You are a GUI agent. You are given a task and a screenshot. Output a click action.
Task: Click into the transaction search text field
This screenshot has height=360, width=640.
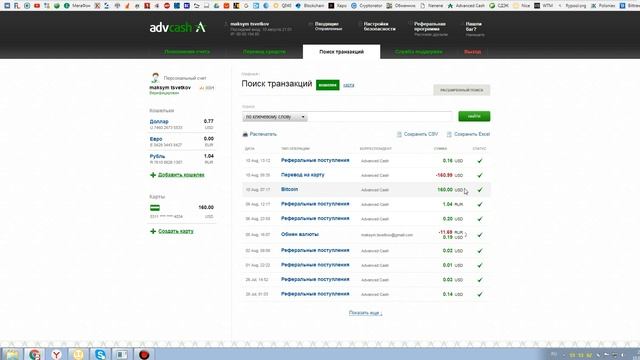(380, 117)
